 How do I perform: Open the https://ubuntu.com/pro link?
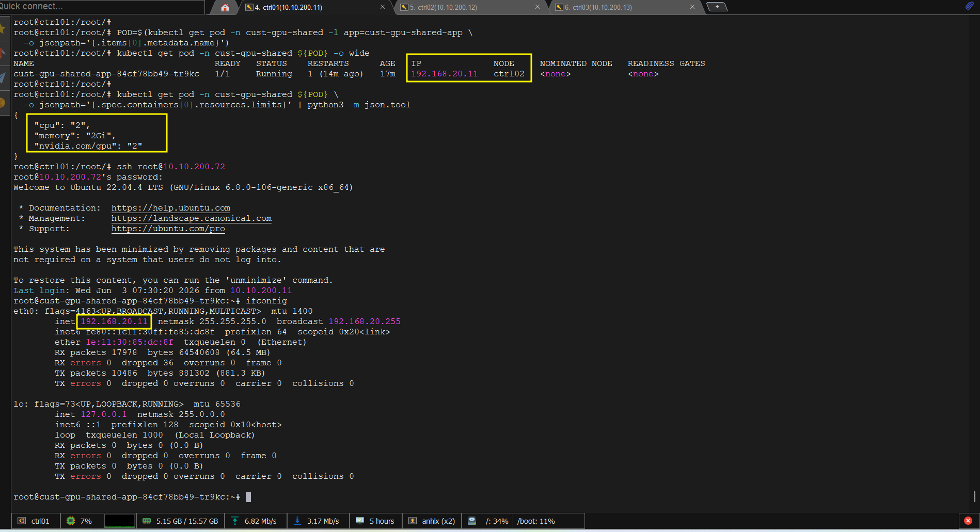click(x=168, y=229)
